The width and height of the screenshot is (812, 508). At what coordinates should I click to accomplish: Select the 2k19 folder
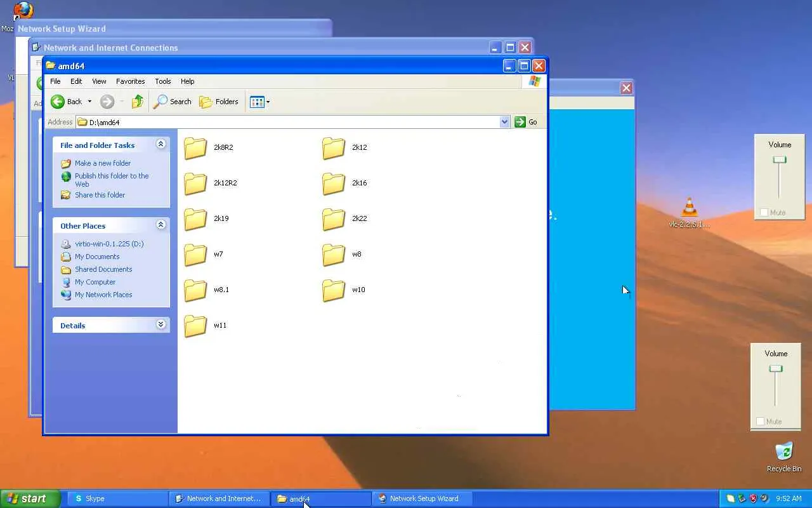195,219
